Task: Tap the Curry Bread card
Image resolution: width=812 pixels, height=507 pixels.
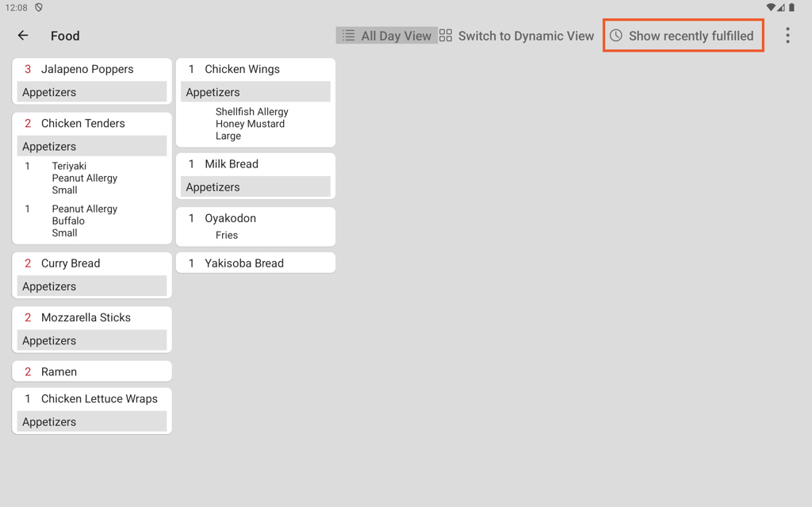Action: coord(92,263)
